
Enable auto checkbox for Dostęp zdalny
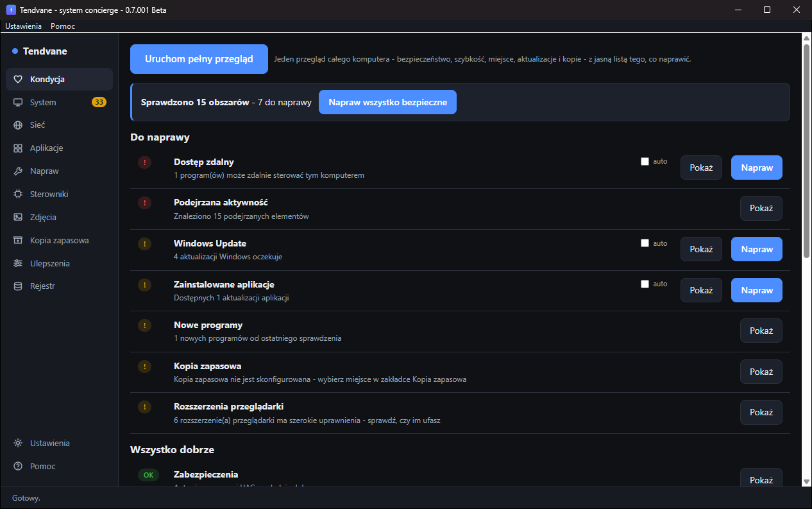click(x=645, y=162)
